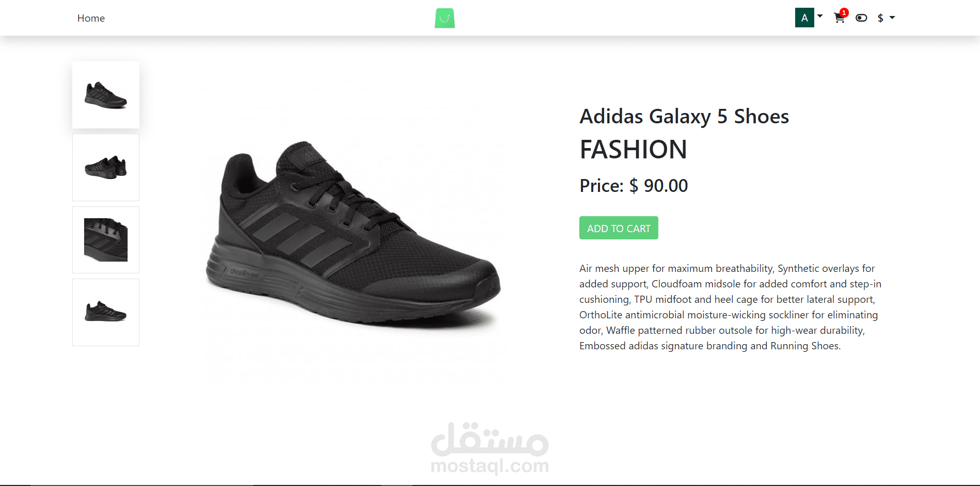Click the red cart count badge
This screenshot has width=980, height=486.
click(844, 12)
